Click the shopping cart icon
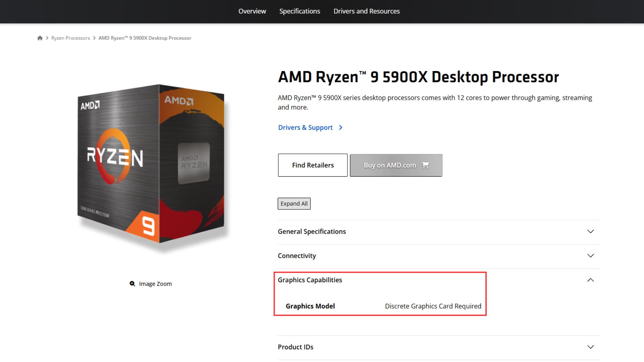Viewport: 644px width, 362px height. [x=425, y=165]
